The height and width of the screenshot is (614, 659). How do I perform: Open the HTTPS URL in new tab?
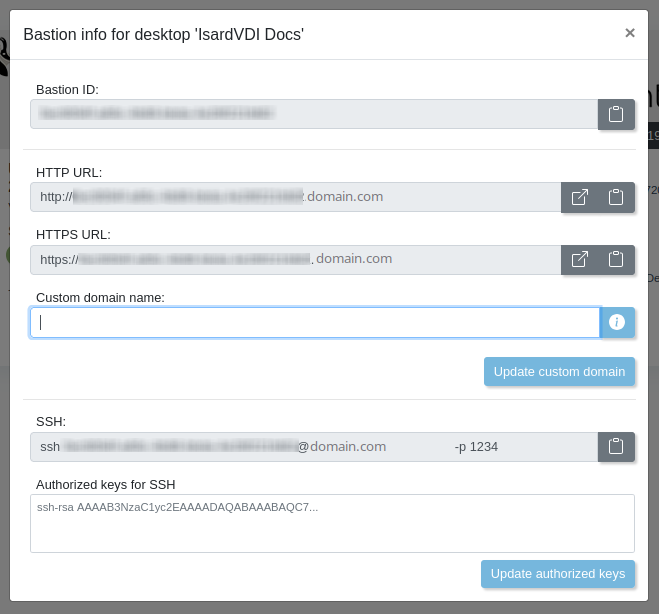click(x=580, y=260)
